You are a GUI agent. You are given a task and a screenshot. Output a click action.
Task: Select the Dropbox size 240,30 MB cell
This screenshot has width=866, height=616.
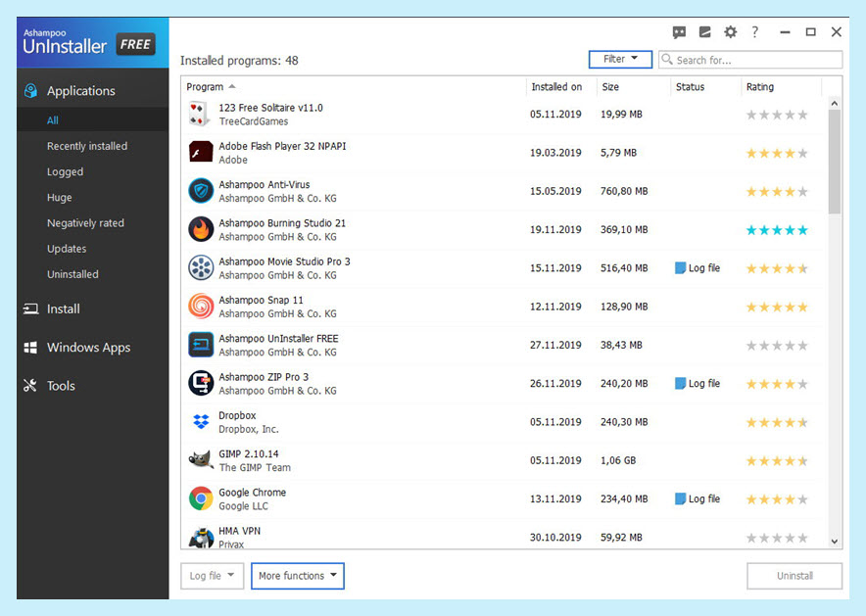tap(624, 422)
